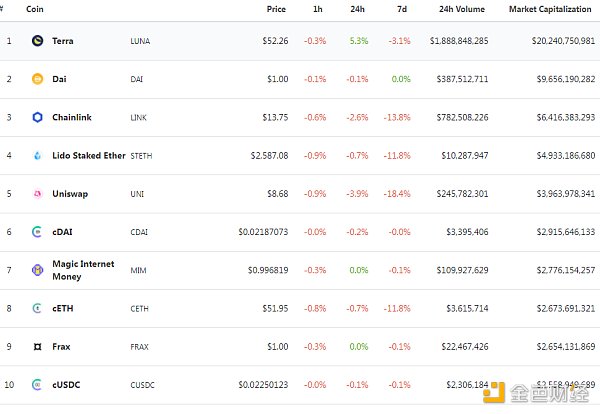The image size is (600, 414).
Task: Click cETH price $51.95
Action: [x=275, y=308]
